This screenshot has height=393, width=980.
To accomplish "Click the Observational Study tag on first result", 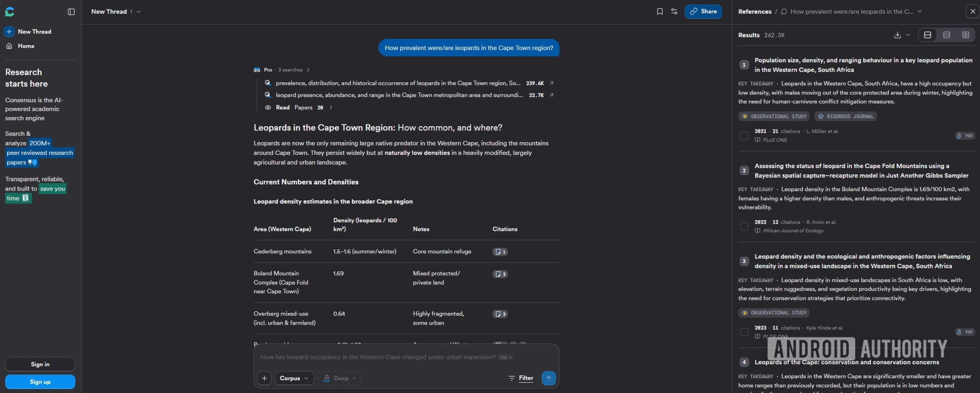I will [774, 117].
